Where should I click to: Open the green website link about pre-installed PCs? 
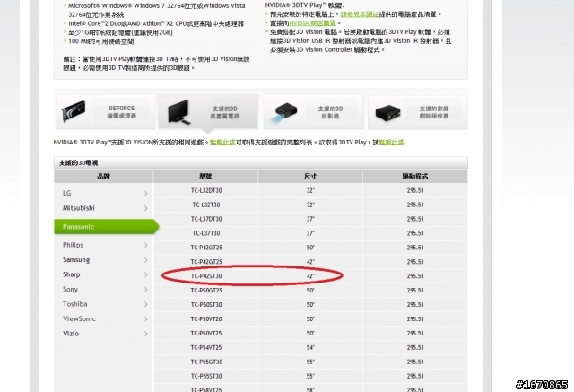pyautogui.click(x=360, y=14)
